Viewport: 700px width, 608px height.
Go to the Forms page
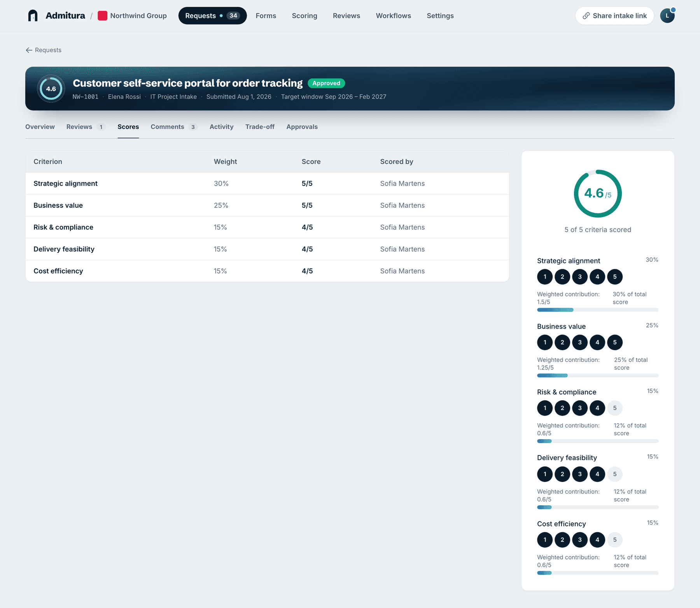[x=266, y=16]
